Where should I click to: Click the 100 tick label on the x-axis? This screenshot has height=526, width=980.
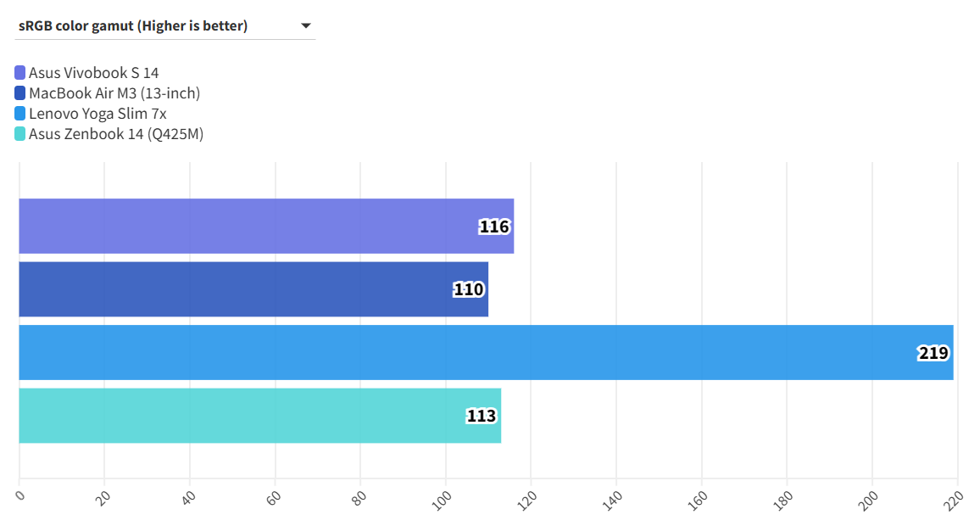click(x=442, y=500)
